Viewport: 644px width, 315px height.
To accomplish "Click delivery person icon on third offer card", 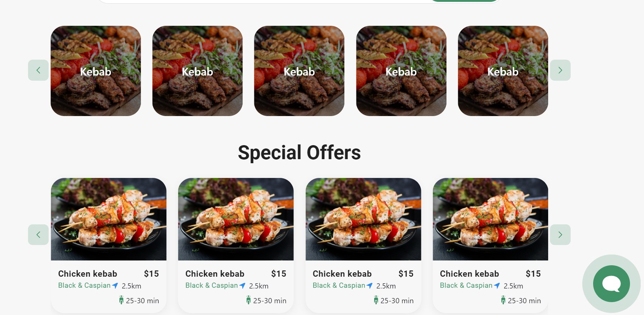I will pos(376,300).
